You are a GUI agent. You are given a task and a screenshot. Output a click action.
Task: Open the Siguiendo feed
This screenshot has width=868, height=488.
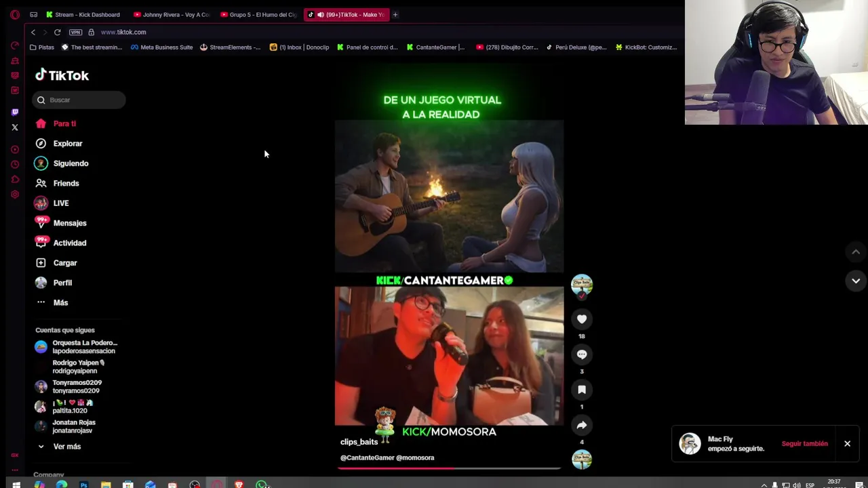click(x=62, y=163)
